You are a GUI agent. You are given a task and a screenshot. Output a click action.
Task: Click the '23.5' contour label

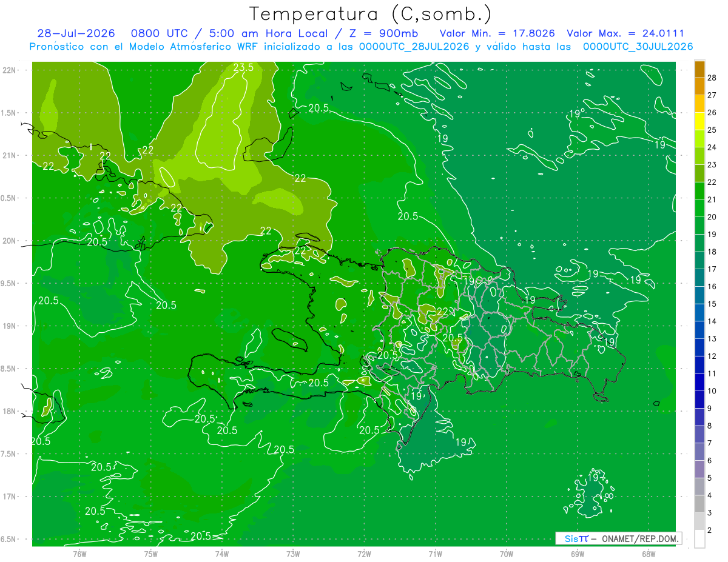(243, 67)
